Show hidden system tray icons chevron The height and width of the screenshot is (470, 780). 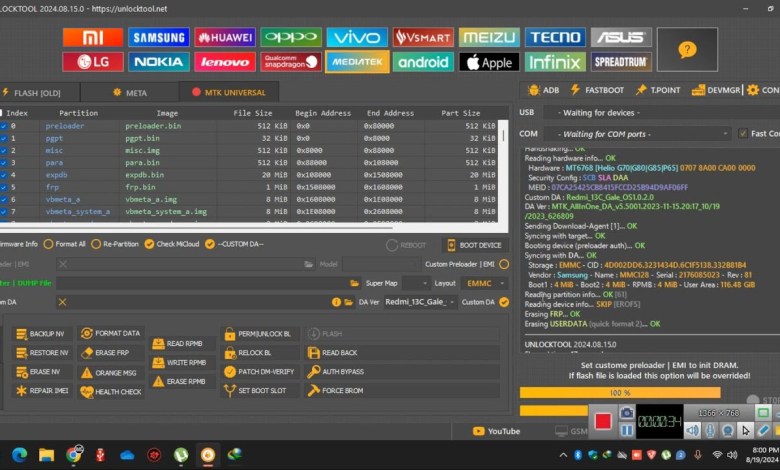pyautogui.click(x=563, y=455)
